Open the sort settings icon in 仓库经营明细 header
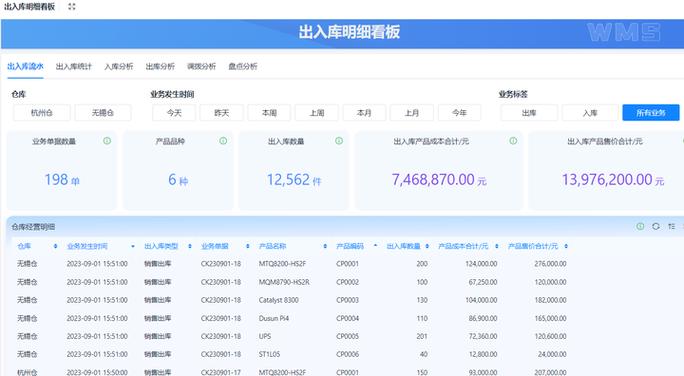684x376 pixels. click(x=671, y=226)
